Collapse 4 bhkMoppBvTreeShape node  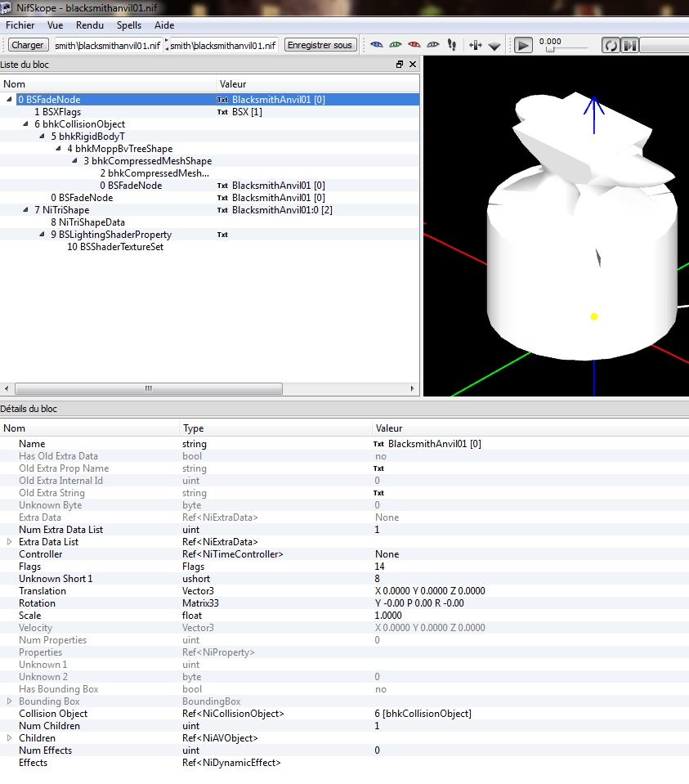click(58, 149)
